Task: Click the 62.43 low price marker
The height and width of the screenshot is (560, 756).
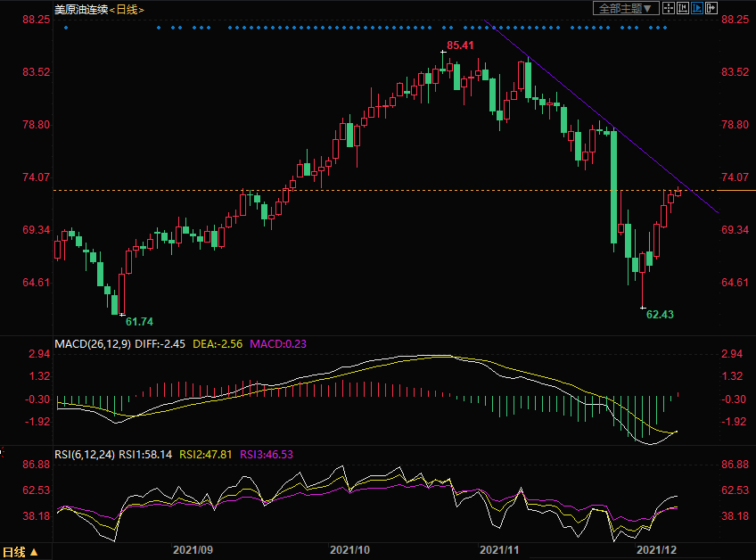Action: [x=659, y=315]
